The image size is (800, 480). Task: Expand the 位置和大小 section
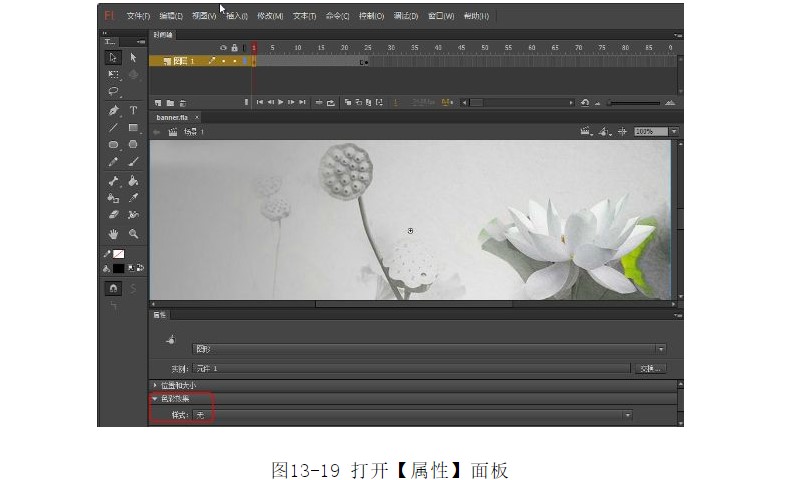(x=180, y=385)
